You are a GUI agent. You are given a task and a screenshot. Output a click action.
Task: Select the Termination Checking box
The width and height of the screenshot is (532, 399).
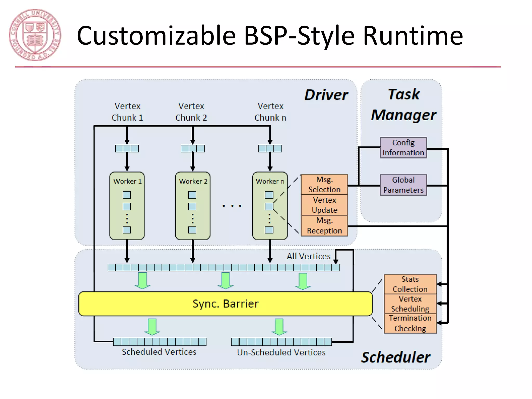(410, 323)
